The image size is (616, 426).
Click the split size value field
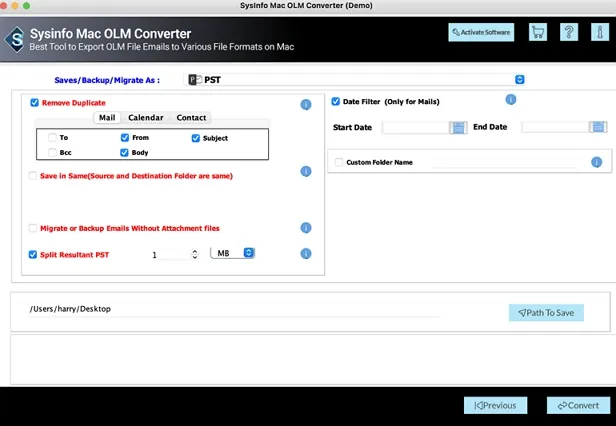pyautogui.click(x=170, y=255)
